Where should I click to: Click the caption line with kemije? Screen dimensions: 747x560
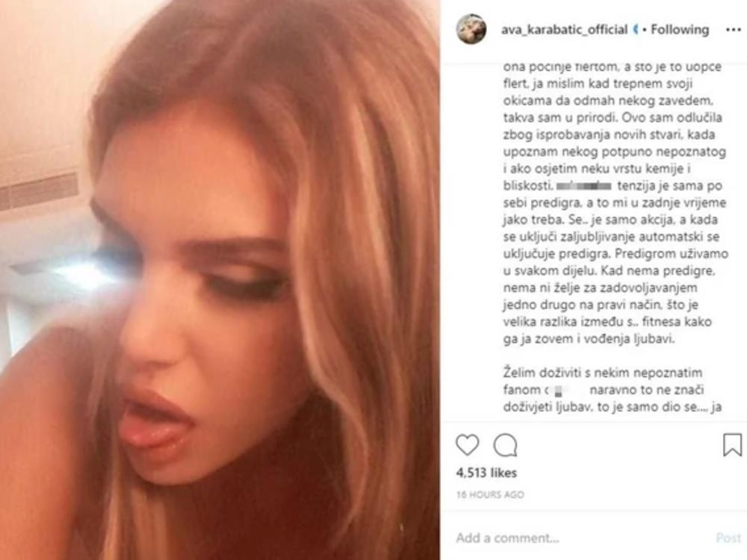pos(597,169)
